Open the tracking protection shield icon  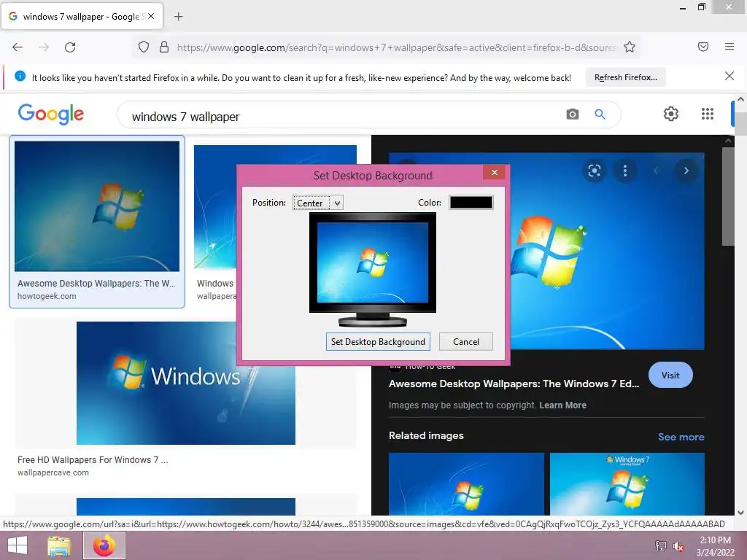(x=144, y=47)
